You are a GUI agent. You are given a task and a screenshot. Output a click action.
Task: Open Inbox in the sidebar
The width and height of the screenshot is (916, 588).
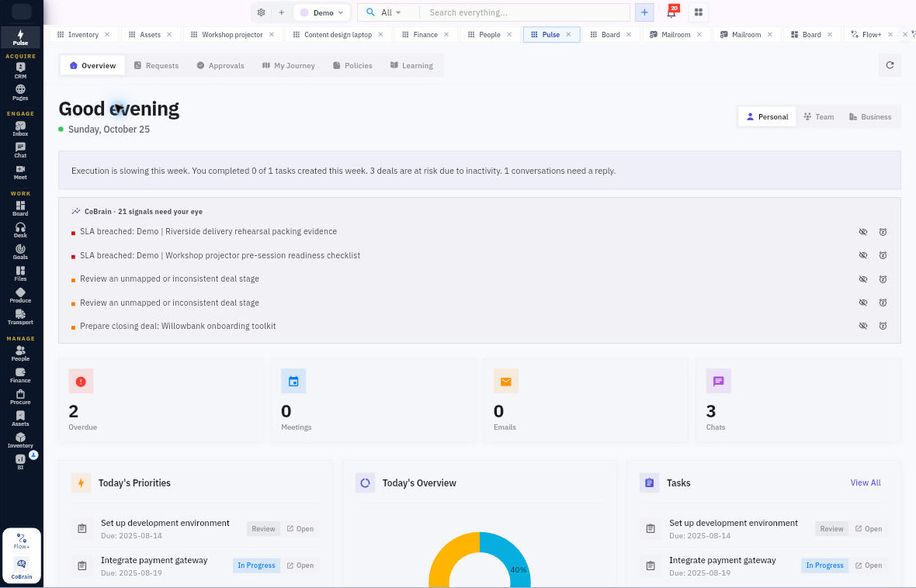point(20,129)
